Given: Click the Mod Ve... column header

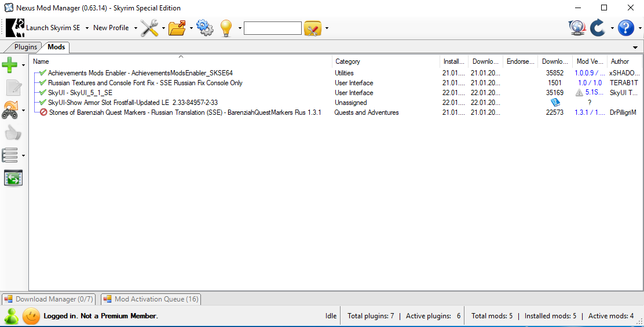Looking at the screenshot, I should pos(590,61).
